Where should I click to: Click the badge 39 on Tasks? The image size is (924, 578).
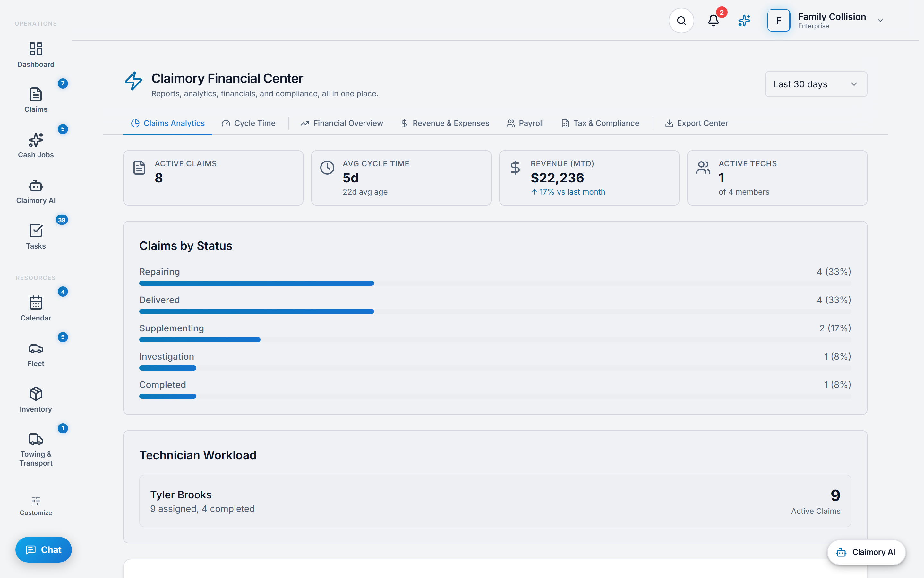62,220
